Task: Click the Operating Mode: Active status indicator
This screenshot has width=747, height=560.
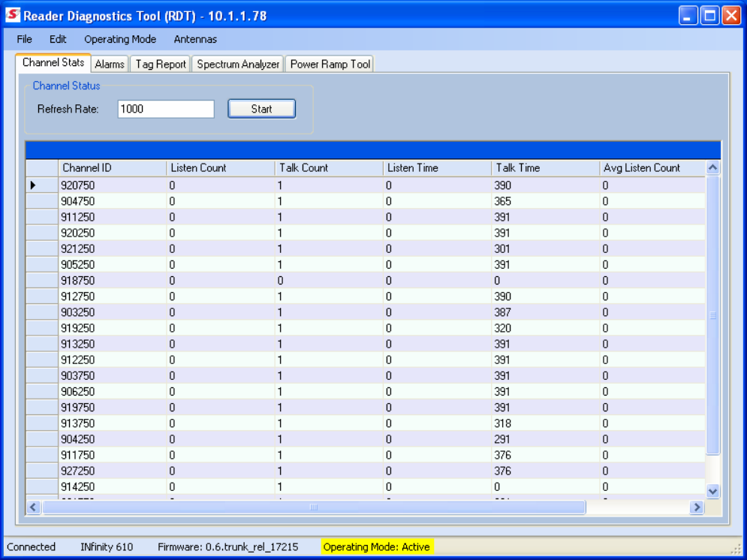Action: [x=376, y=546]
